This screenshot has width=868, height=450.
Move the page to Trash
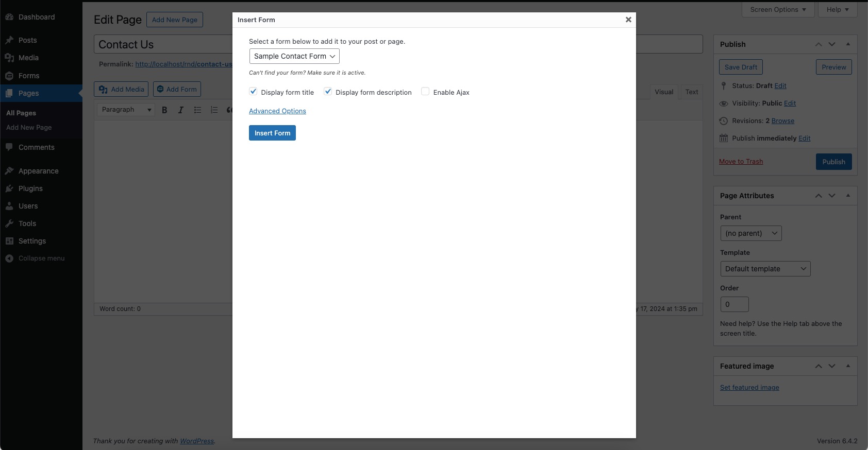741,161
